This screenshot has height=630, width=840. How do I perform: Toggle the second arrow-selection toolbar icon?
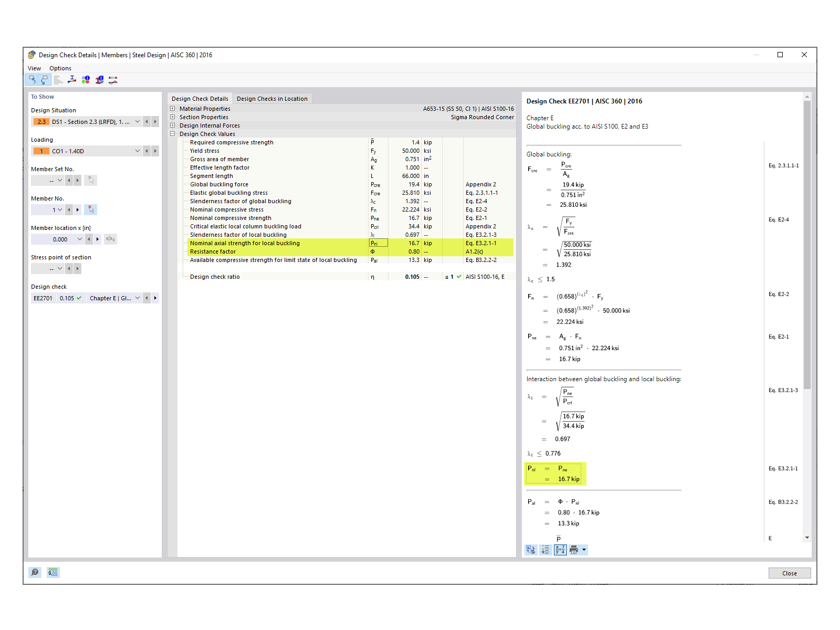pos(44,80)
